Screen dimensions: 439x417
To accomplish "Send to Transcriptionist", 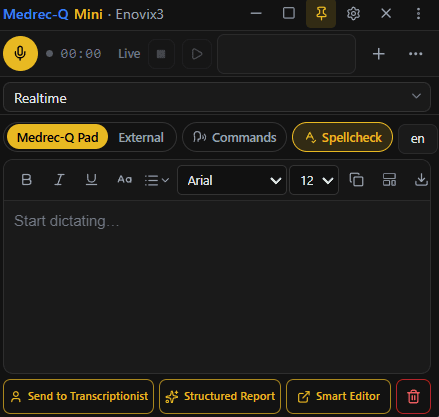I will 79,396.
